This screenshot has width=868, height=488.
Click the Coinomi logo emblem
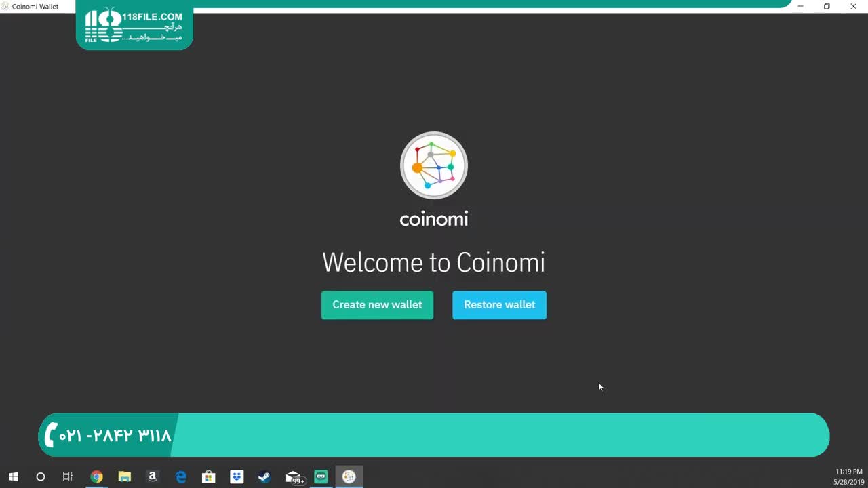tap(433, 165)
